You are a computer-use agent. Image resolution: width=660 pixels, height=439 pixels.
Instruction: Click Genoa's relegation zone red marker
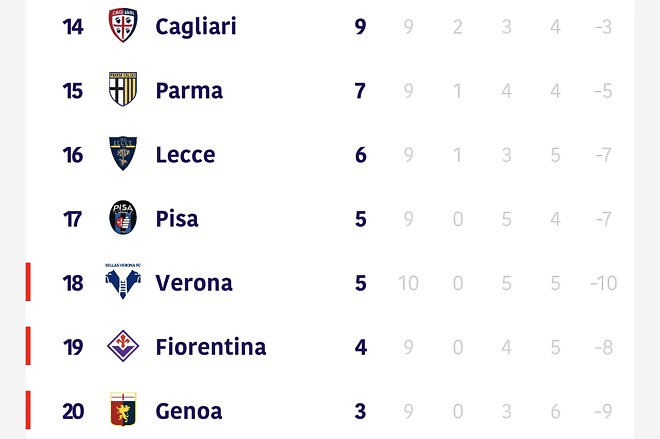click(28, 410)
